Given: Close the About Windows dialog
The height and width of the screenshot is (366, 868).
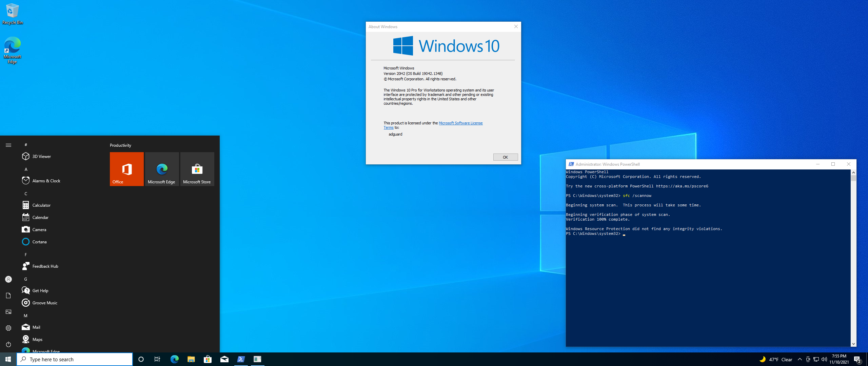Looking at the screenshot, I should (516, 26).
